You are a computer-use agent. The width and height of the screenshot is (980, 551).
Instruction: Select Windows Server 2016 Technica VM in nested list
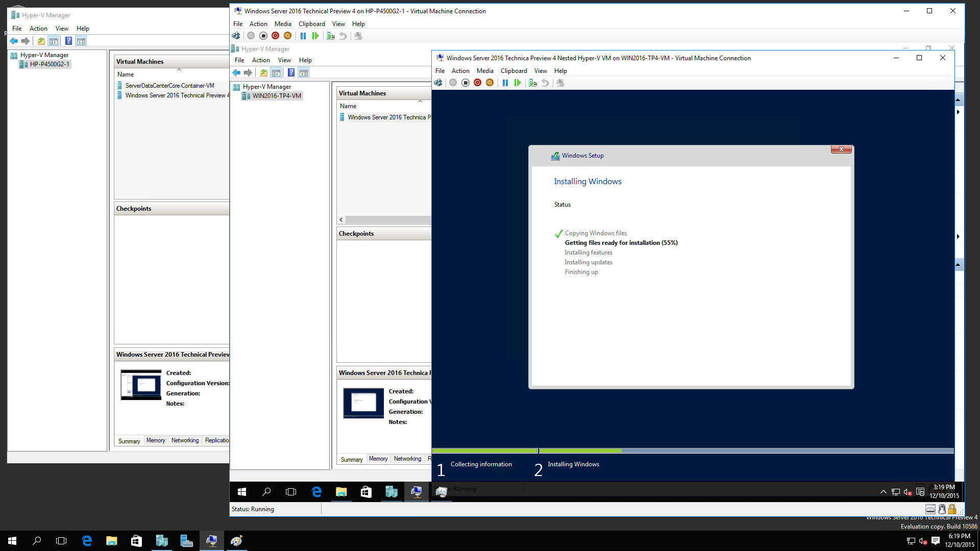coord(385,117)
